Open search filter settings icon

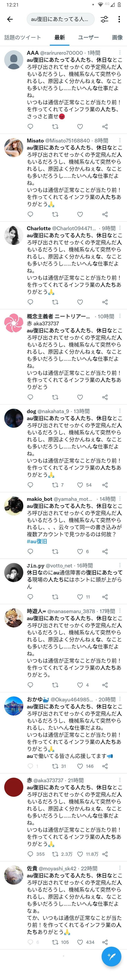(104, 19)
